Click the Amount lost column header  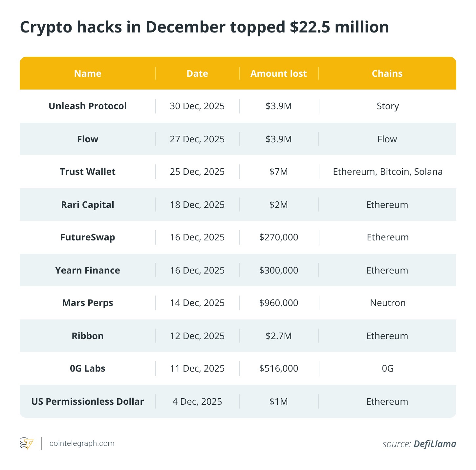pos(279,73)
